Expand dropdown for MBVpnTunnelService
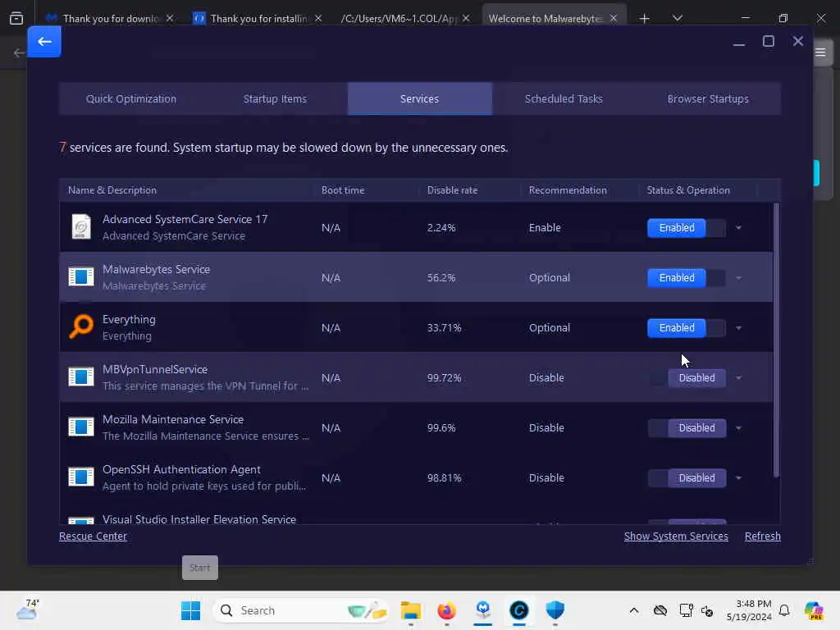The height and width of the screenshot is (630, 840). click(739, 377)
